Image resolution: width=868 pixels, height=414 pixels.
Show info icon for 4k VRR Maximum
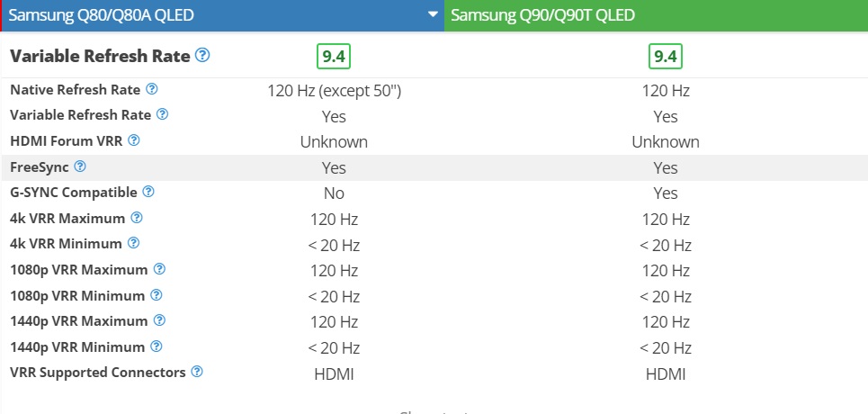(x=136, y=217)
